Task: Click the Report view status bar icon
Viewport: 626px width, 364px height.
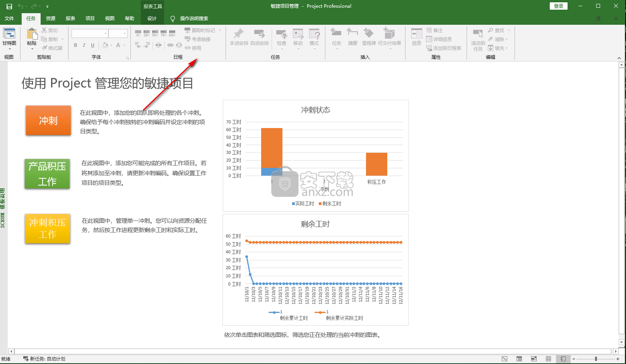Action: point(563,359)
